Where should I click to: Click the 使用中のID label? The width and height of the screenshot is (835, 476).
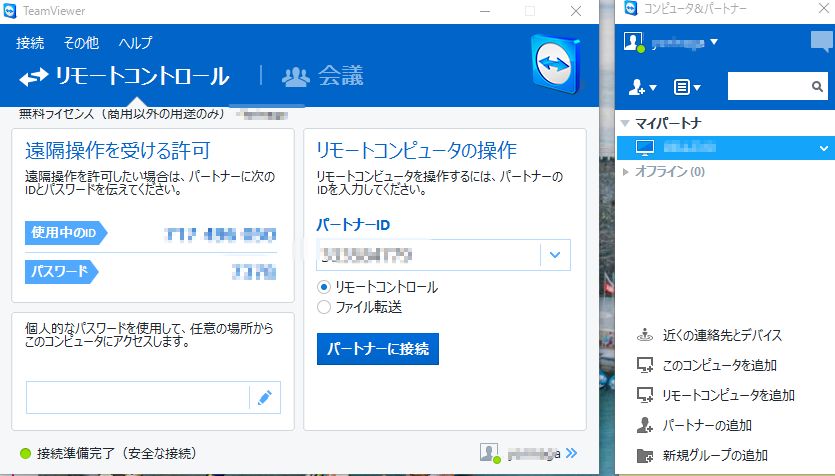pos(66,233)
